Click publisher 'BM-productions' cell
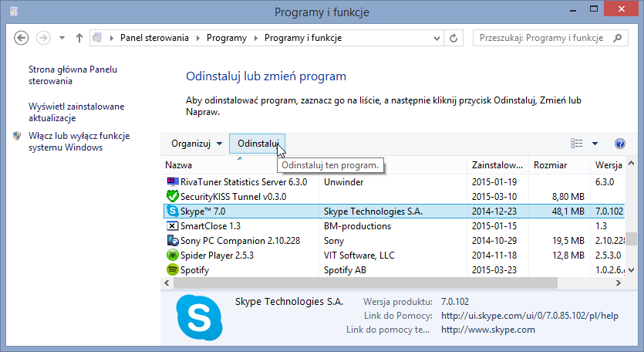Viewport: 644px width, 352px height. (x=357, y=226)
